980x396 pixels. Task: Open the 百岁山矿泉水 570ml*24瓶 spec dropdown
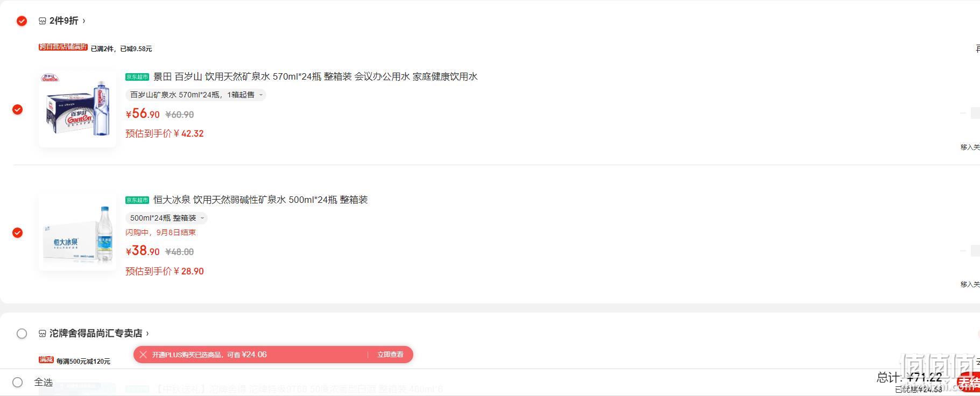(x=196, y=95)
